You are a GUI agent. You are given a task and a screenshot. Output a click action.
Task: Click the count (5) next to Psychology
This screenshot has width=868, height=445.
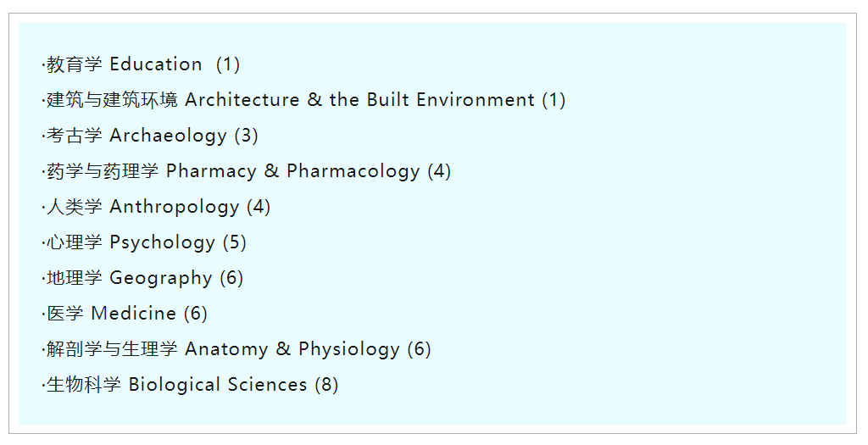[x=235, y=242]
